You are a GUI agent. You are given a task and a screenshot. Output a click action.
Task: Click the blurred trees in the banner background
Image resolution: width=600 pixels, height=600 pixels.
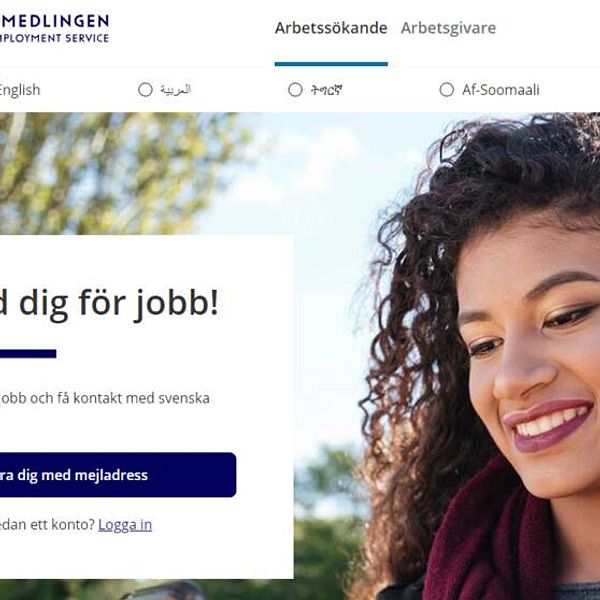(115, 172)
